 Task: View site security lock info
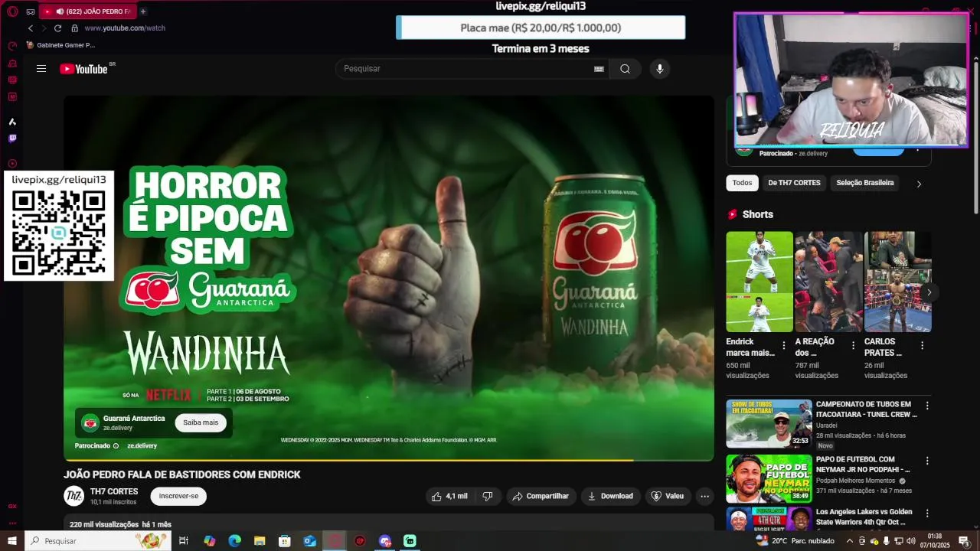[74, 28]
